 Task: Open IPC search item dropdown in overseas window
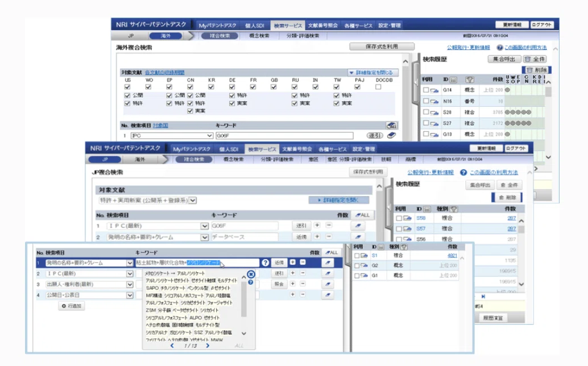pyautogui.click(x=209, y=135)
